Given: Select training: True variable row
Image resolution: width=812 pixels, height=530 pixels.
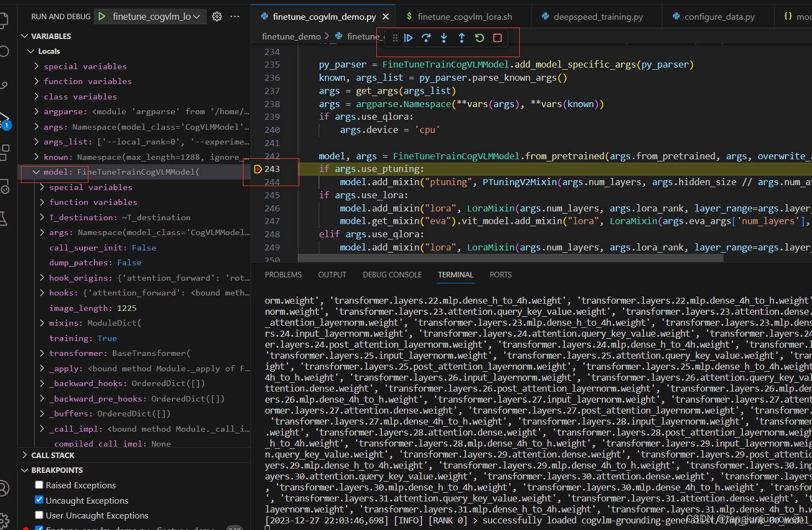Looking at the screenshot, I should click(135, 338).
